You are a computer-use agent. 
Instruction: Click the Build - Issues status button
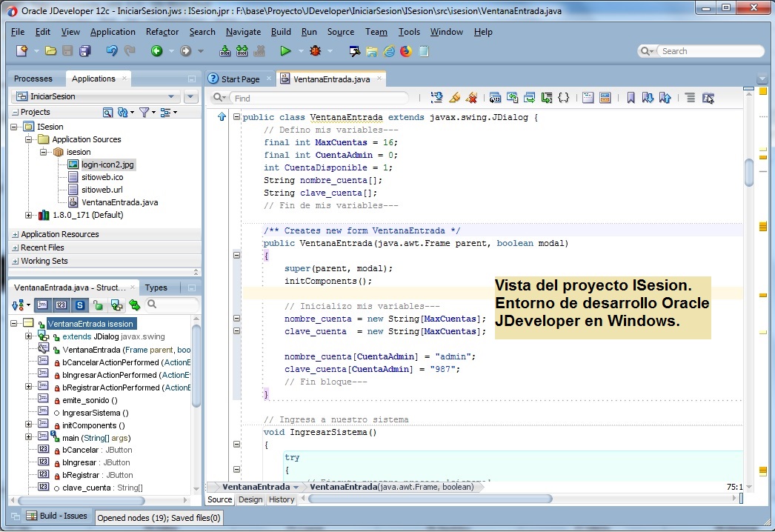coord(57,516)
